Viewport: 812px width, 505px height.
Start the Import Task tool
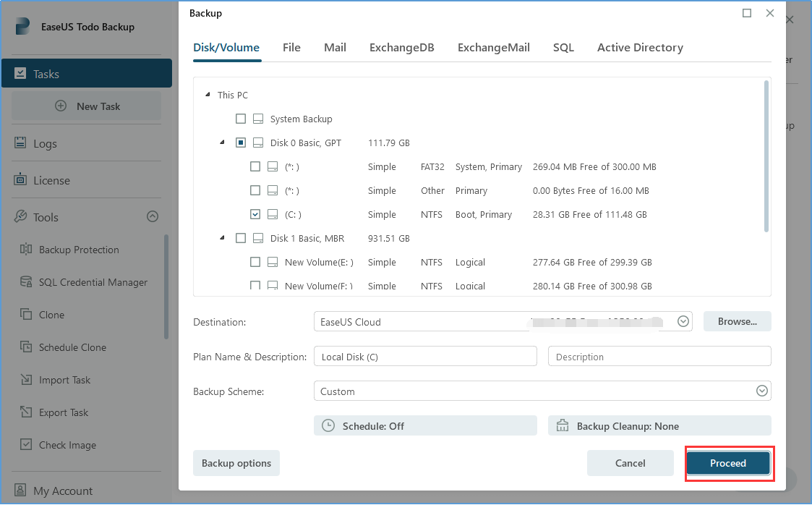pos(64,380)
